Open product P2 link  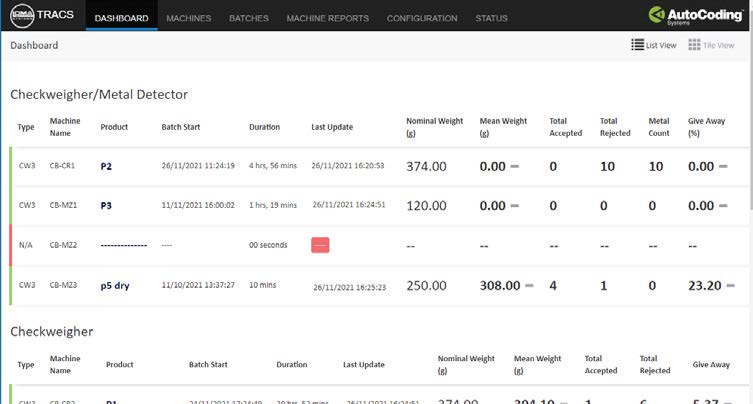pos(107,166)
